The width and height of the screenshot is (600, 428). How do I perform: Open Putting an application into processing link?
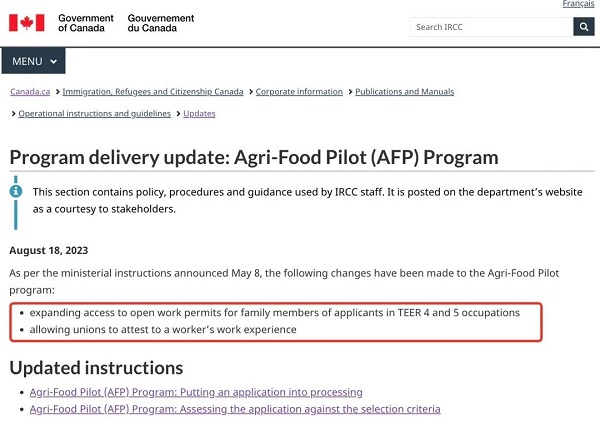click(196, 392)
